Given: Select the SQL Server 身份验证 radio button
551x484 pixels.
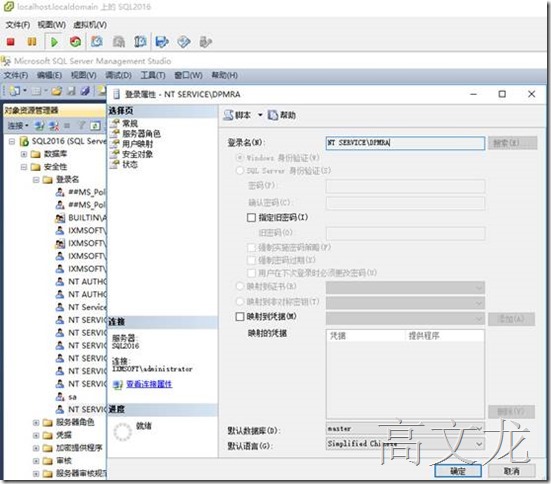Looking at the screenshot, I should click(239, 170).
